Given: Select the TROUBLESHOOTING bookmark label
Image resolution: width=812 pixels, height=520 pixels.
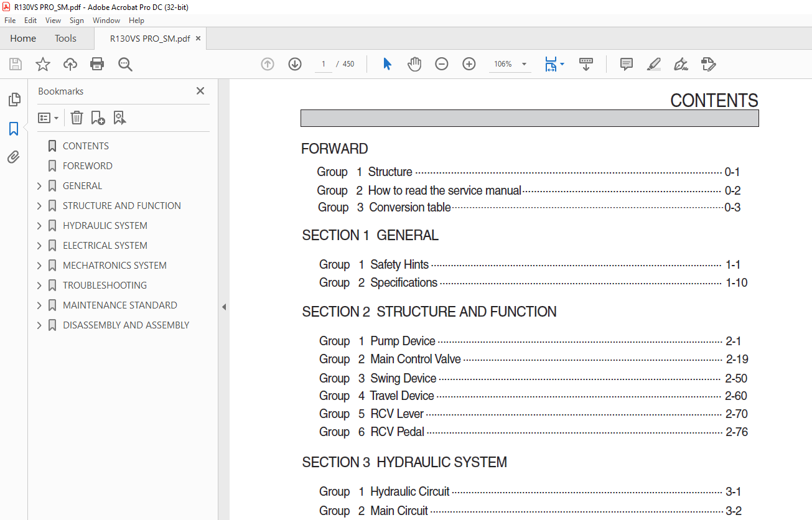Looking at the screenshot, I should tap(105, 286).
